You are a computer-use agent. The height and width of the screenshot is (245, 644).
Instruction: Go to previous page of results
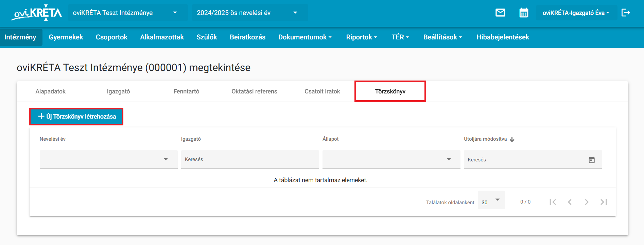coord(570,202)
